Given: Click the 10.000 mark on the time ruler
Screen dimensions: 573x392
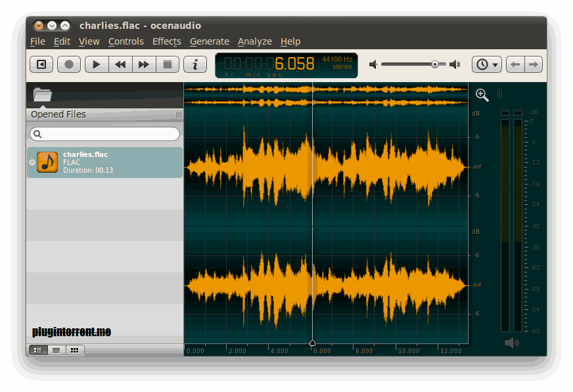Looking at the screenshot, I should (409, 351).
